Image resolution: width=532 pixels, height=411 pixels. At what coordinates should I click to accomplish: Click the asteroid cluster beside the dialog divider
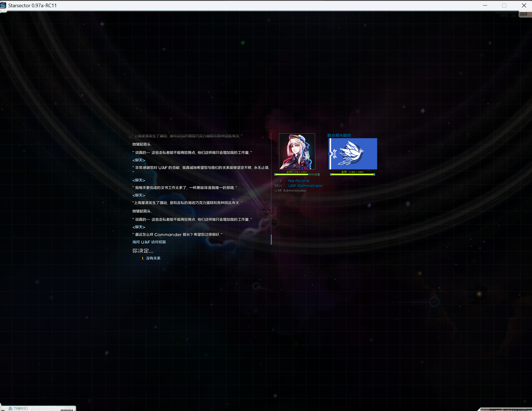[x=265, y=211]
